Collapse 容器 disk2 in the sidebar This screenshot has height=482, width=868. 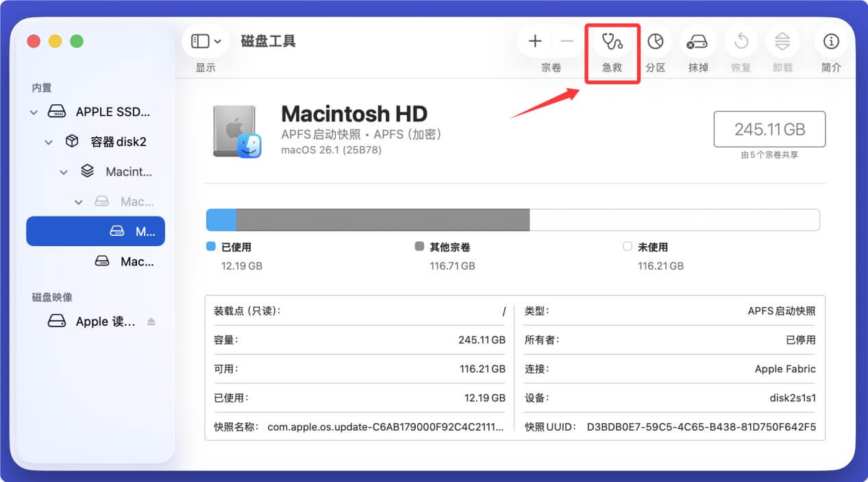(48, 142)
